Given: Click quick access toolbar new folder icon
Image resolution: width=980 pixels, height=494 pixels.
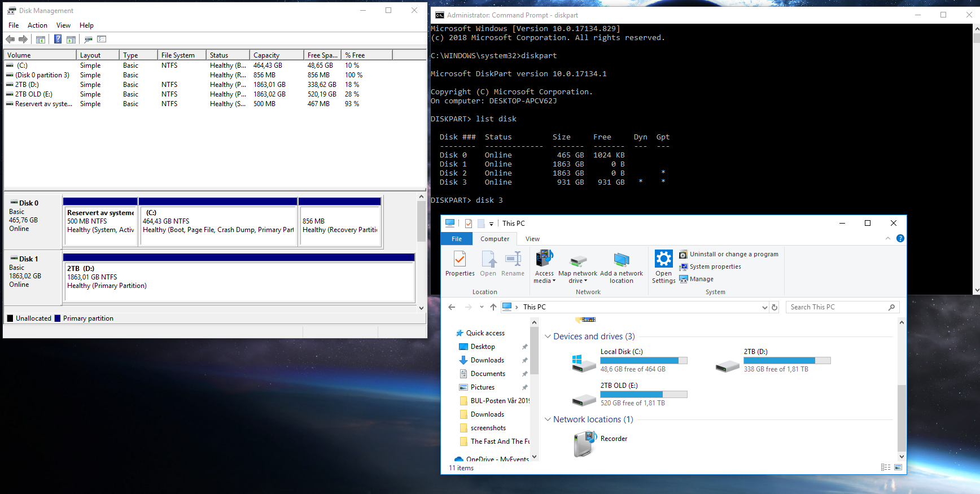Looking at the screenshot, I should tap(481, 224).
